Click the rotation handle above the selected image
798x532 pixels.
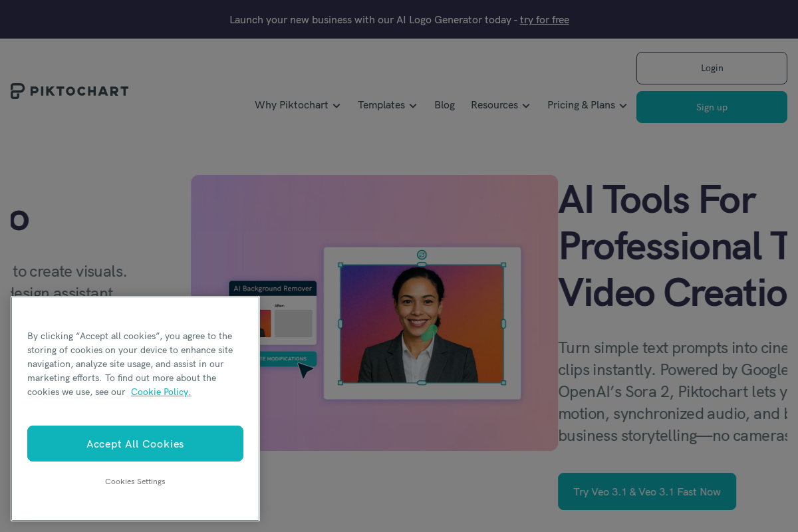422,253
